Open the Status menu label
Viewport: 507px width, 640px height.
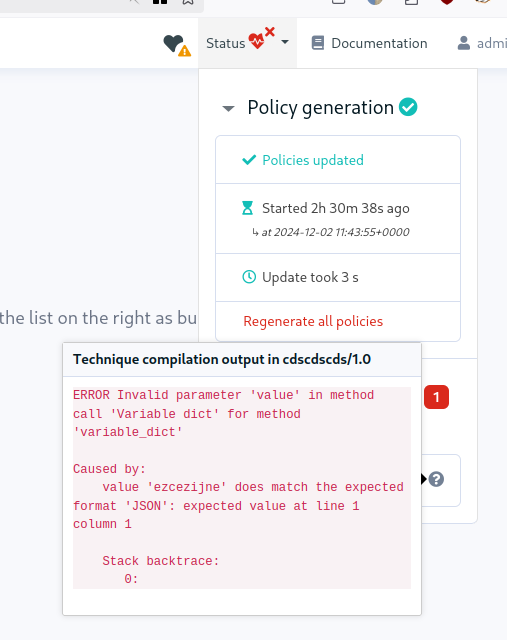[x=225, y=43]
